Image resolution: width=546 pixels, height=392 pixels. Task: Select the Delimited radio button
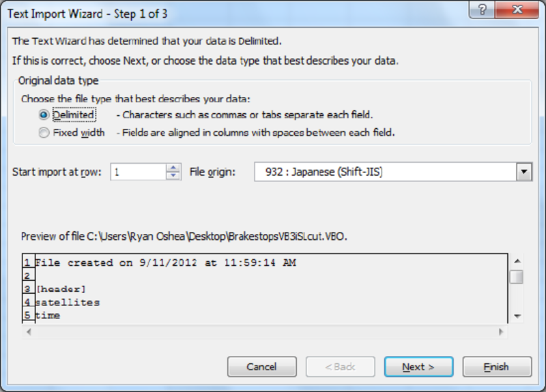(x=44, y=115)
